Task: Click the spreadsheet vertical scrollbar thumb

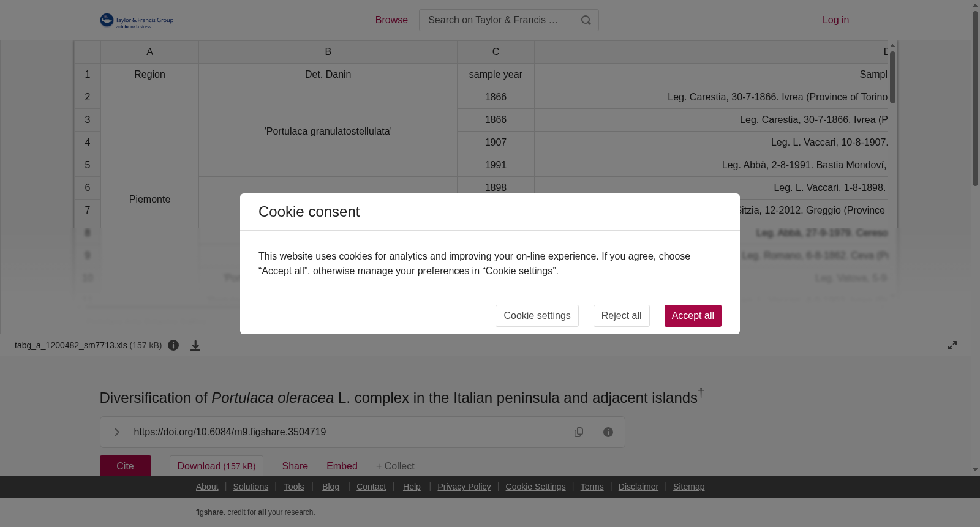Action: (x=893, y=77)
